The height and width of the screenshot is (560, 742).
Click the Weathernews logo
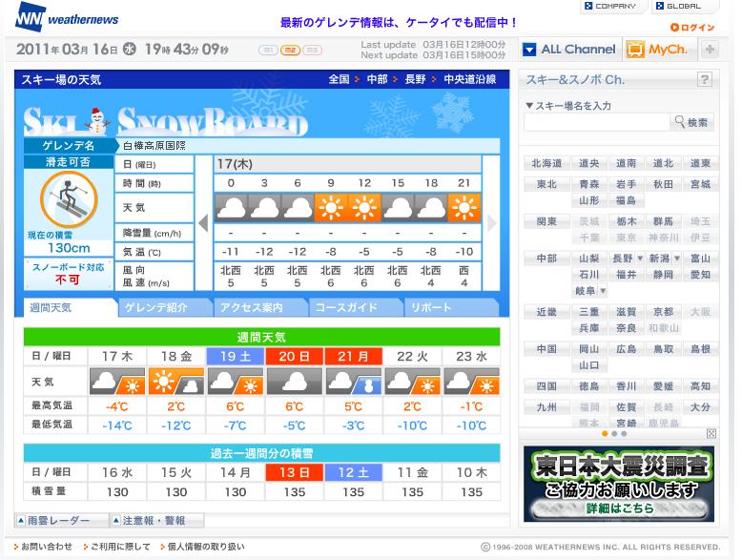click(66, 17)
